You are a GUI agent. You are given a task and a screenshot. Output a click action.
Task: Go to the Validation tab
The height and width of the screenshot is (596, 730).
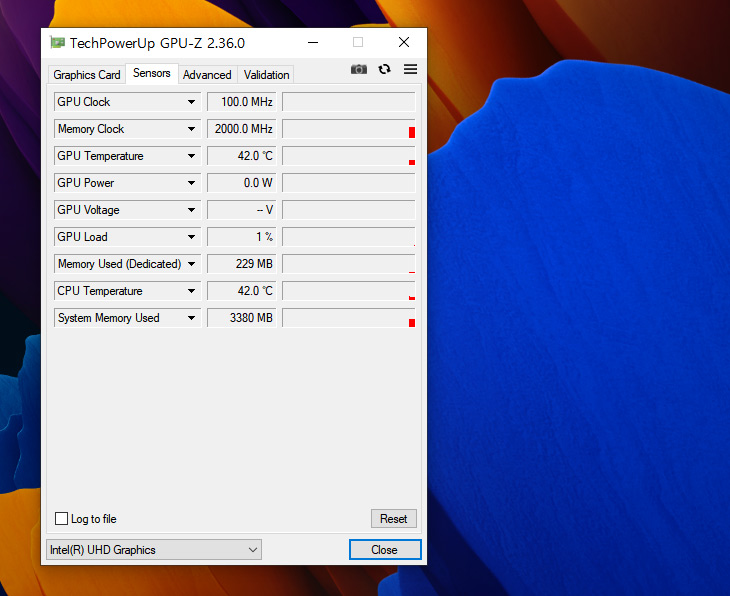tap(266, 75)
